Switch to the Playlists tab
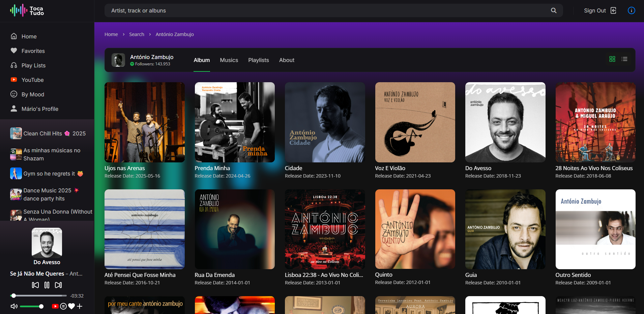Viewport: 644px width, 314px height. click(259, 60)
